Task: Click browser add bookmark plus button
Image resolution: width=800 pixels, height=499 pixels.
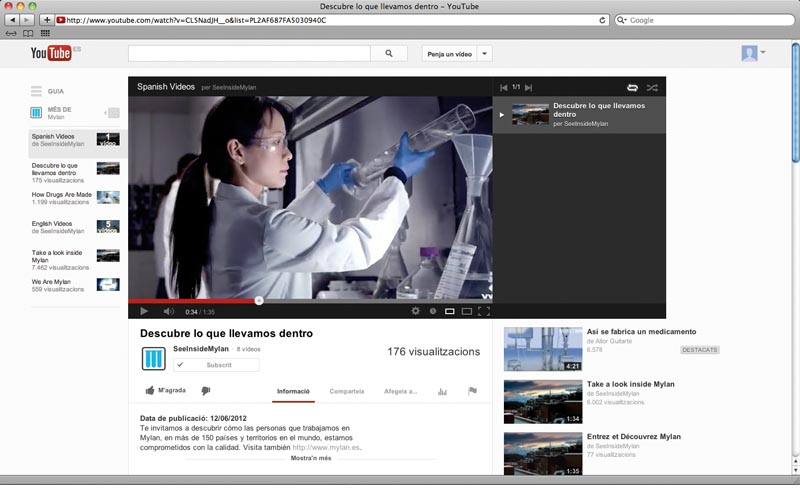Action: 46,20
